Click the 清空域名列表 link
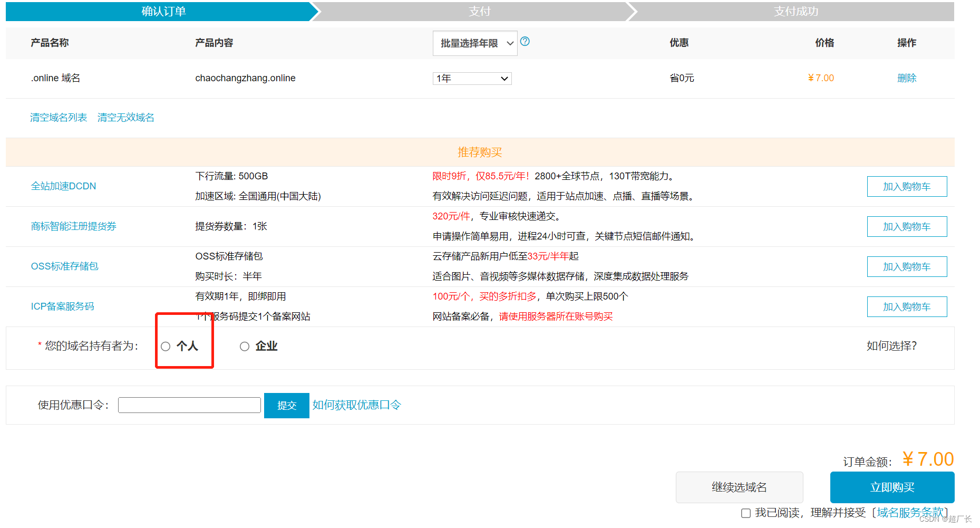Viewport: 980px width, 528px height. click(59, 118)
